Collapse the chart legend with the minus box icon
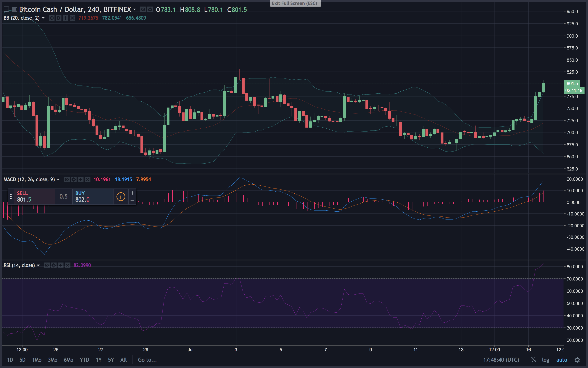 point(7,9)
